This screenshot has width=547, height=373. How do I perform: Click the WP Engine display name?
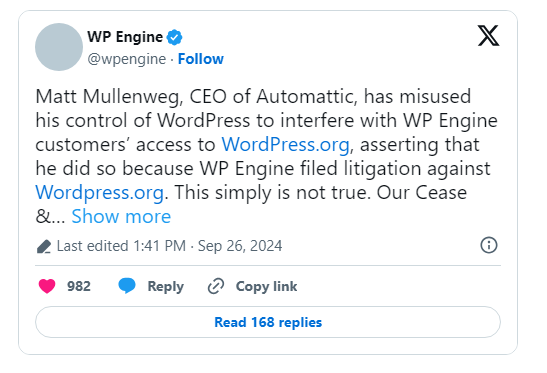(125, 37)
